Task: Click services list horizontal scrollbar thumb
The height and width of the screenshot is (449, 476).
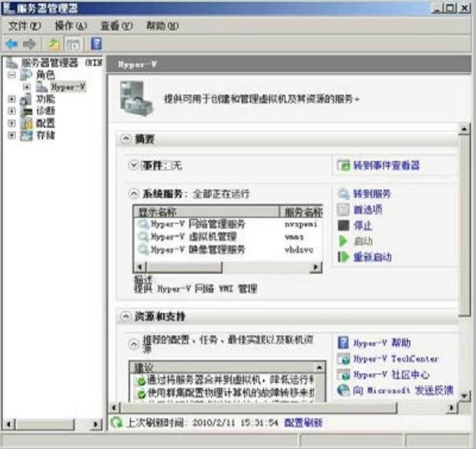Action: pos(184,267)
